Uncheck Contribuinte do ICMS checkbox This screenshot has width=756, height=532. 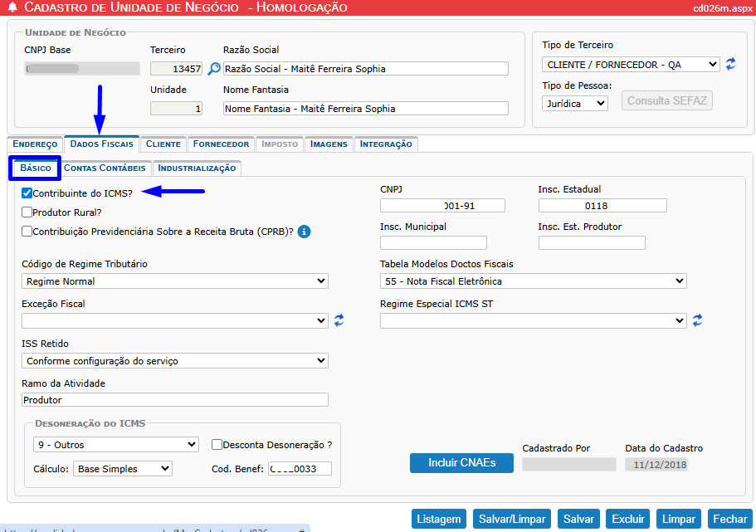pyautogui.click(x=27, y=193)
